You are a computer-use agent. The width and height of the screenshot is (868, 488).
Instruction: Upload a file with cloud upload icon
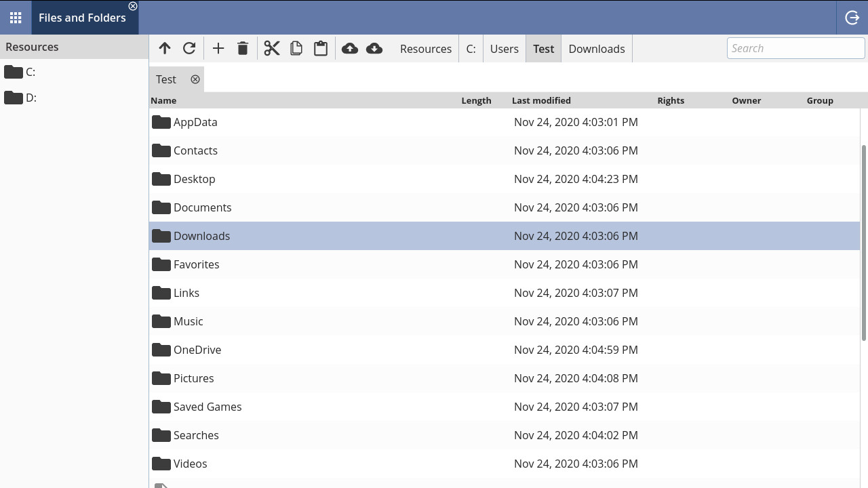tap(350, 48)
